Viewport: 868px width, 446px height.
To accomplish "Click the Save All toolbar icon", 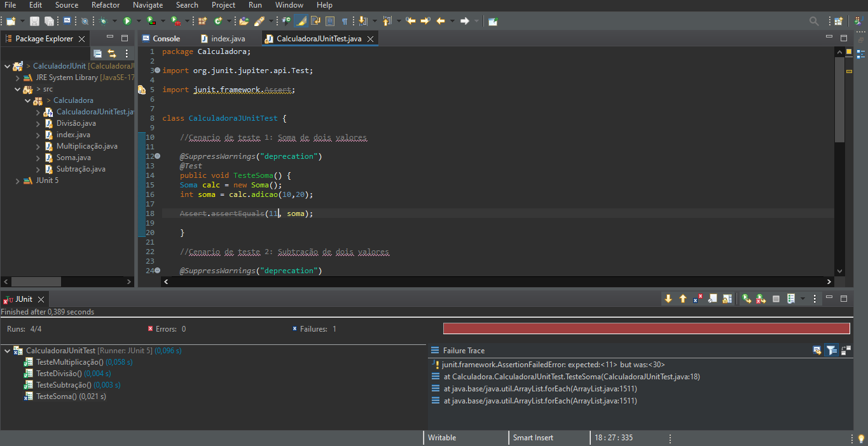I will coord(49,21).
